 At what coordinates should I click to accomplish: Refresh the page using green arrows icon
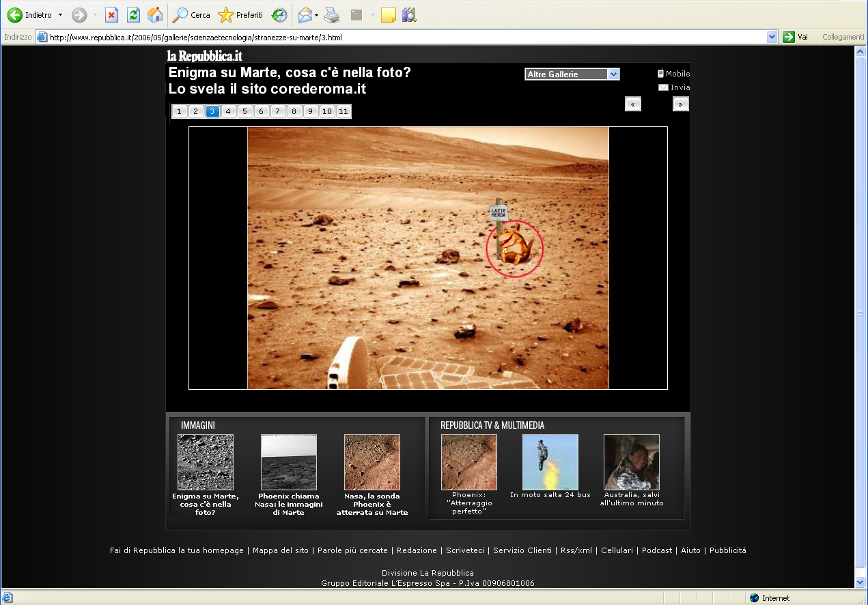(134, 14)
